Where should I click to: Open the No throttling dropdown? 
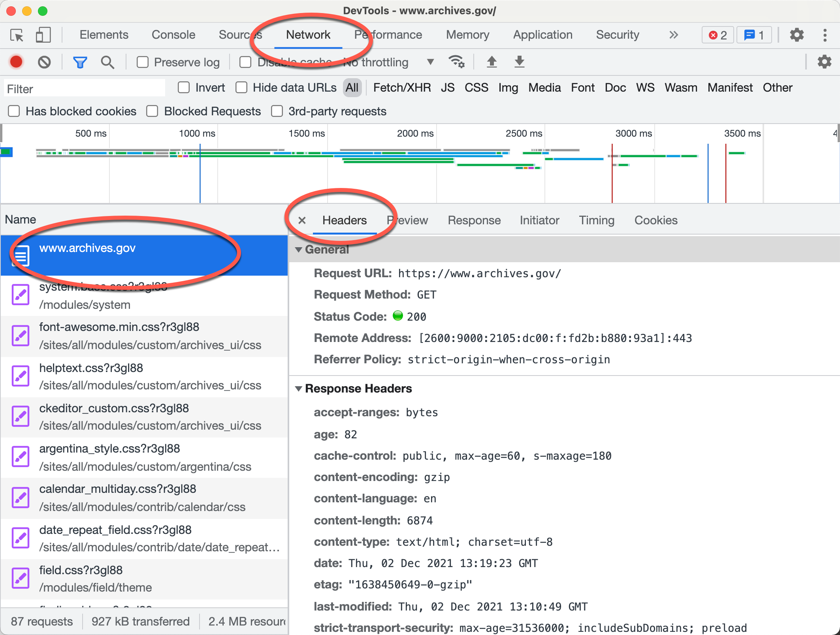click(x=430, y=62)
